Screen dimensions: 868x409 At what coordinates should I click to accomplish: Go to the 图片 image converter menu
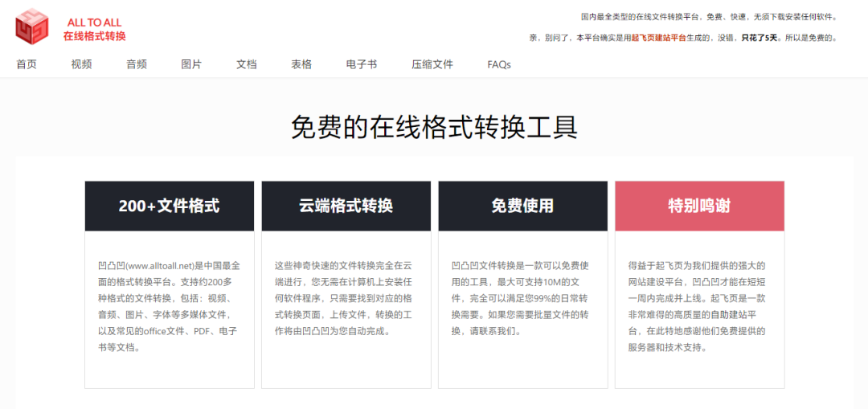click(191, 64)
